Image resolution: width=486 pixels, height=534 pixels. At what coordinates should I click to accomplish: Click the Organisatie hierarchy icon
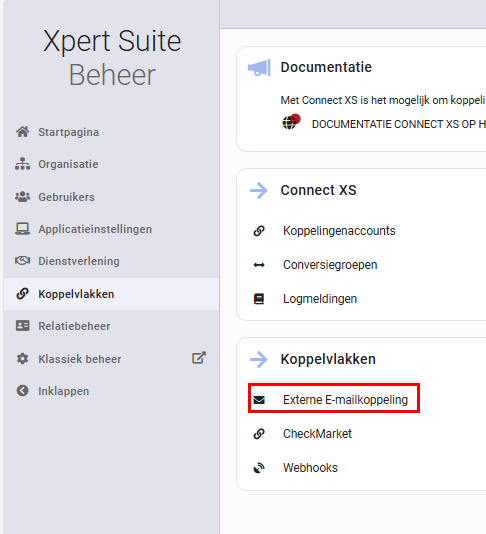(x=22, y=164)
